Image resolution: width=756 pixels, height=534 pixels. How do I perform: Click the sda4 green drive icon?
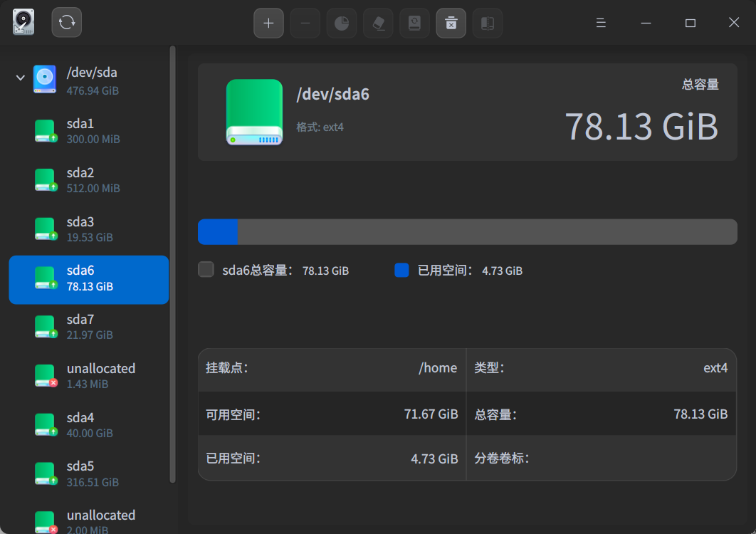(46, 425)
